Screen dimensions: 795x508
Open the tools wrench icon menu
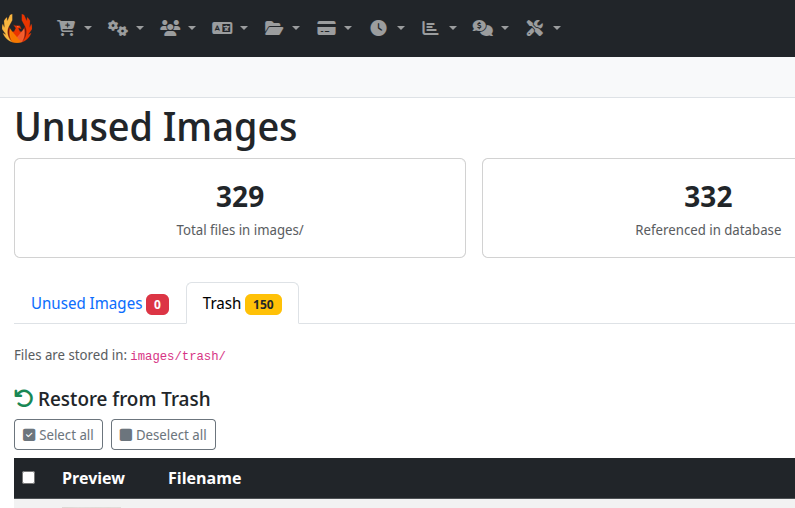(x=535, y=28)
